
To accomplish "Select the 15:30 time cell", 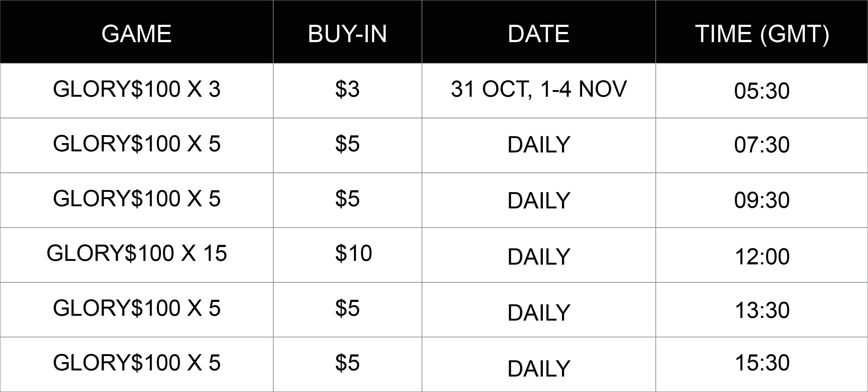I will [x=761, y=364].
